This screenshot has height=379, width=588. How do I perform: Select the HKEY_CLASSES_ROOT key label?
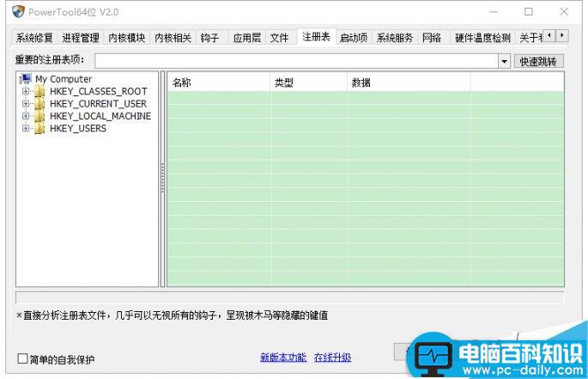click(x=98, y=91)
